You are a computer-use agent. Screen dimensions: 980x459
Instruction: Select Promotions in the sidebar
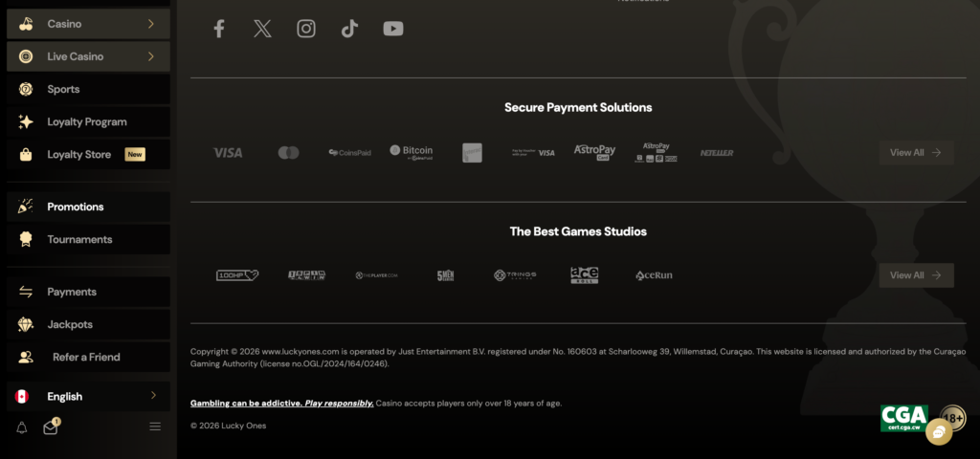(x=88, y=207)
